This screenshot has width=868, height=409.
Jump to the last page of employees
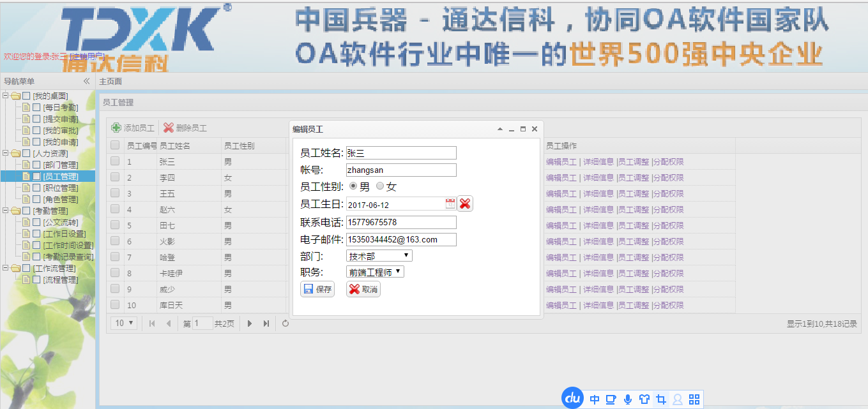pos(266,323)
